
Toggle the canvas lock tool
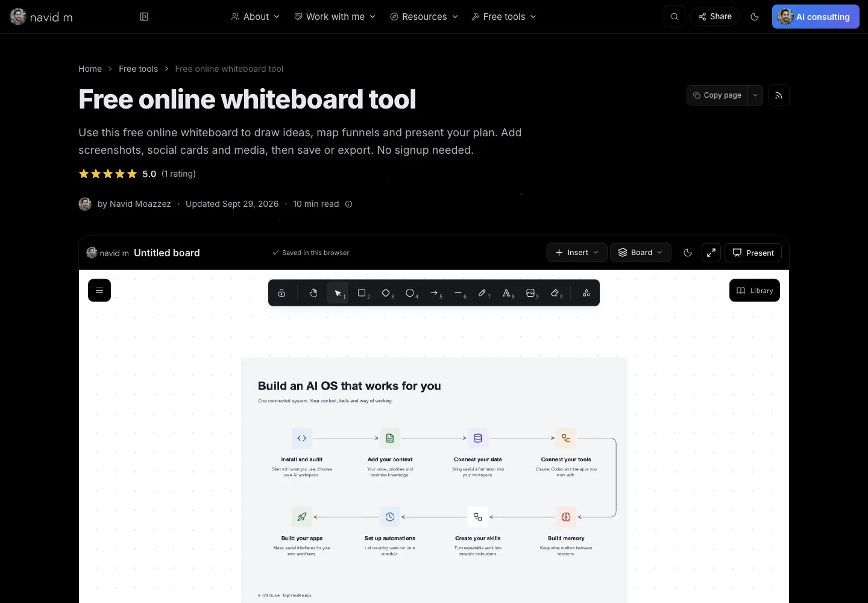click(x=281, y=293)
